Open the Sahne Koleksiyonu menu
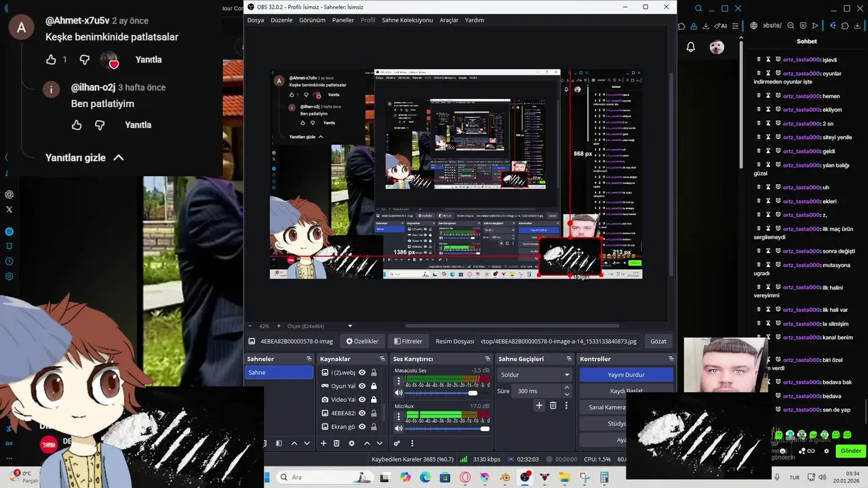Screen dimensions: 868x488 [x=407, y=20]
